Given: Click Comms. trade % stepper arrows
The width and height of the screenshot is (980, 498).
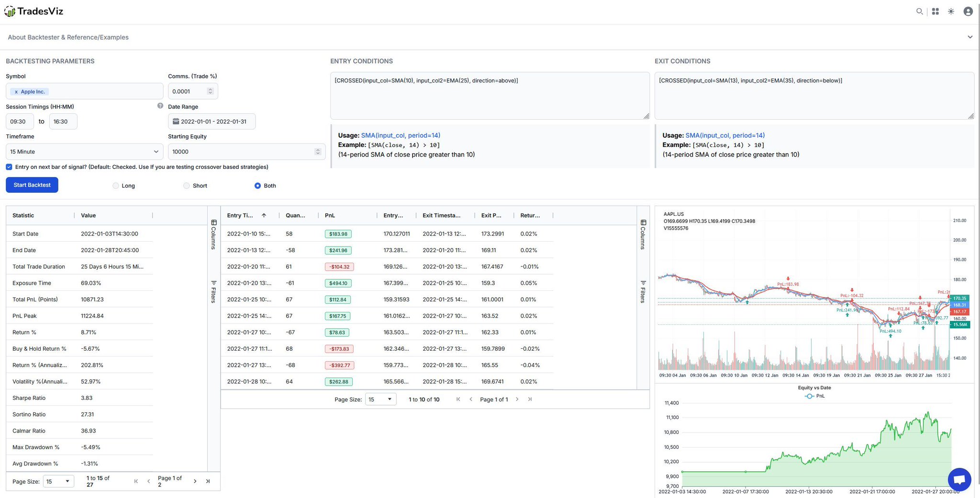Looking at the screenshot, I should [x=210, y=91].
